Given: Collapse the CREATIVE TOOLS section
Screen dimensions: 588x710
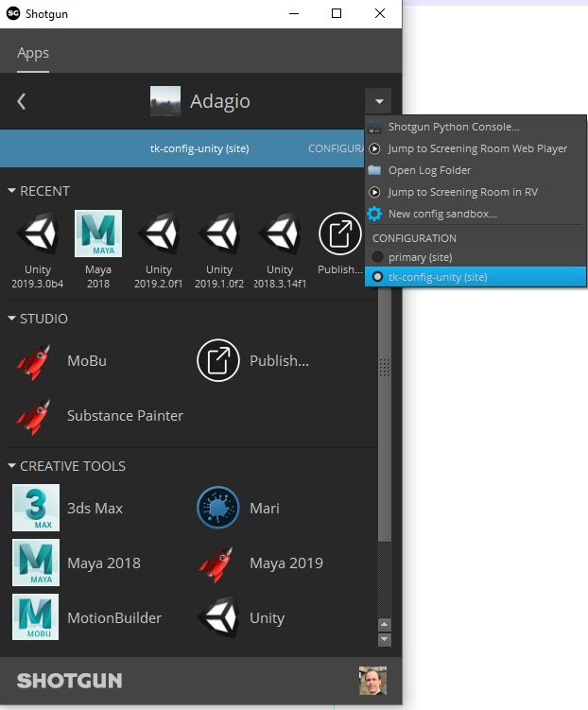Looking at the screenshot, I should tap(11, 465).
